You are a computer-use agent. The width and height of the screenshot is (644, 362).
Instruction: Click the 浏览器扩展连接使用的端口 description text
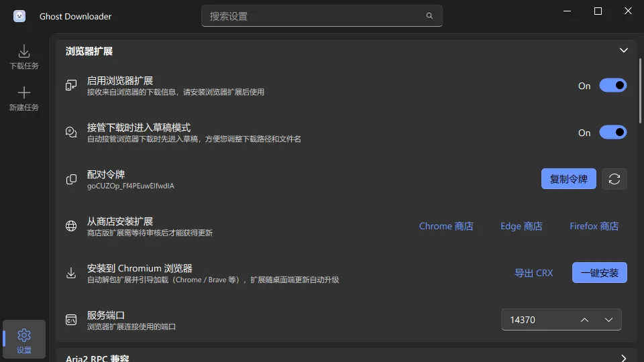coord(131,326)
